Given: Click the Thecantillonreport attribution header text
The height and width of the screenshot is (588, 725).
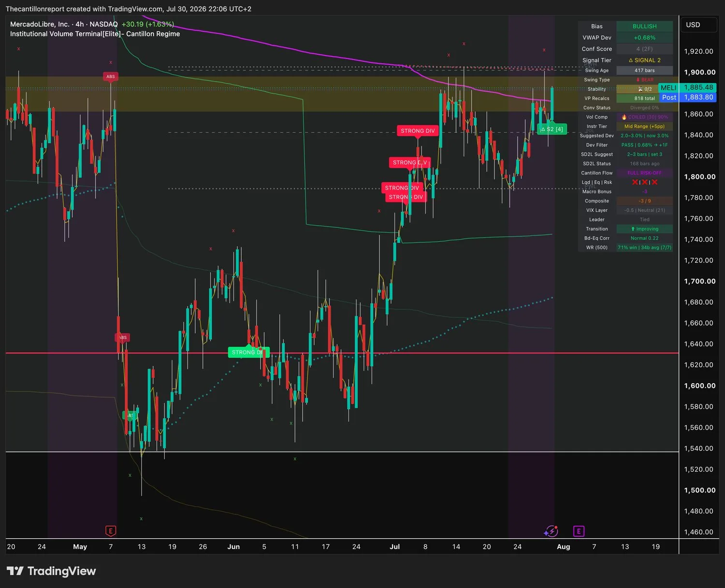Looking at the screenshot, I should click(x=129, y=9).
